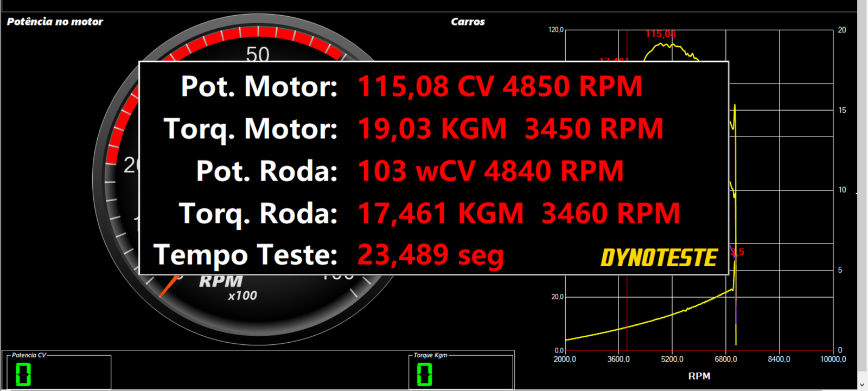Screen dimensions: 868x391
Task: Click the Tempo Teste 23,489 seg value
Action: (x=430, y=255)
